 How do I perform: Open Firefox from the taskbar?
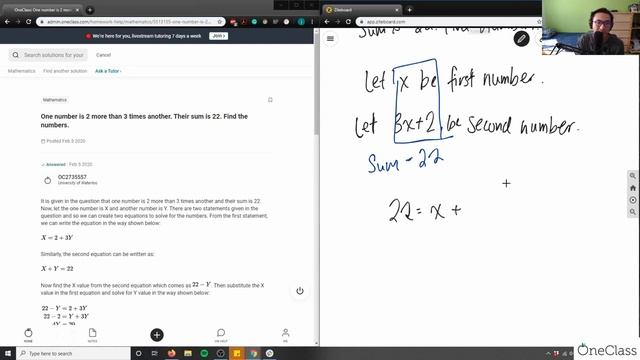171,353
